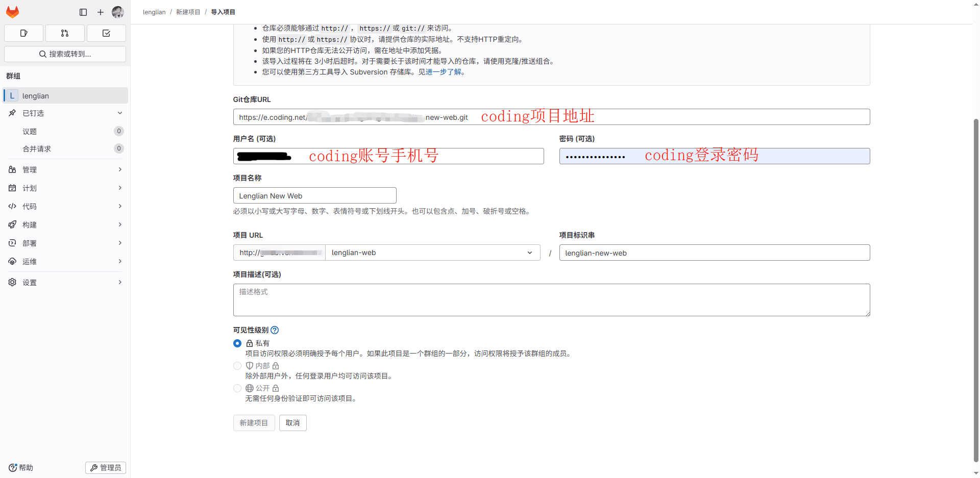The image size is (980, 478).
Task: Open the user avatar menu
Action: [118, 12]
